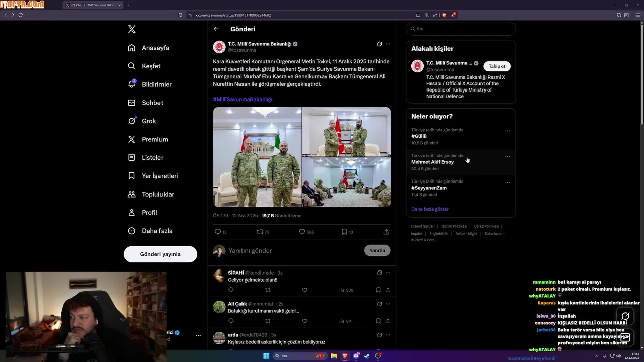Open File Explorer from taskbar
The height and width of the screenshot is (362, 644).
[334, 356]
